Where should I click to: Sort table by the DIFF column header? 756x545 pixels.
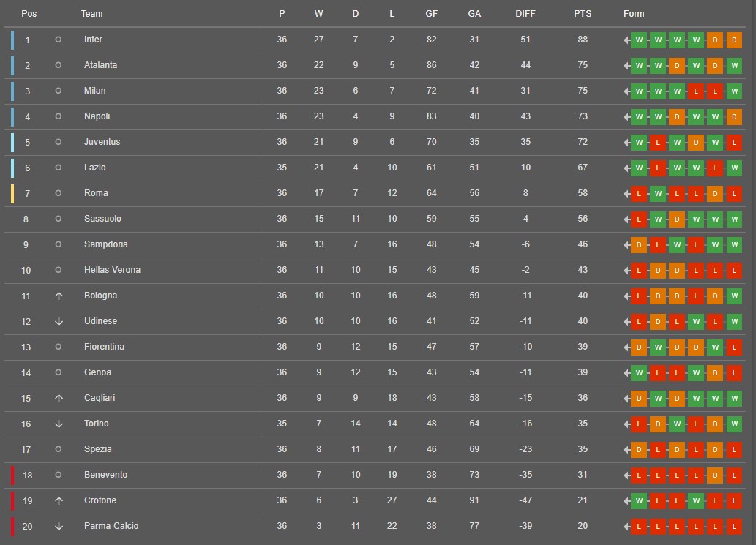[x=525, y=14]
